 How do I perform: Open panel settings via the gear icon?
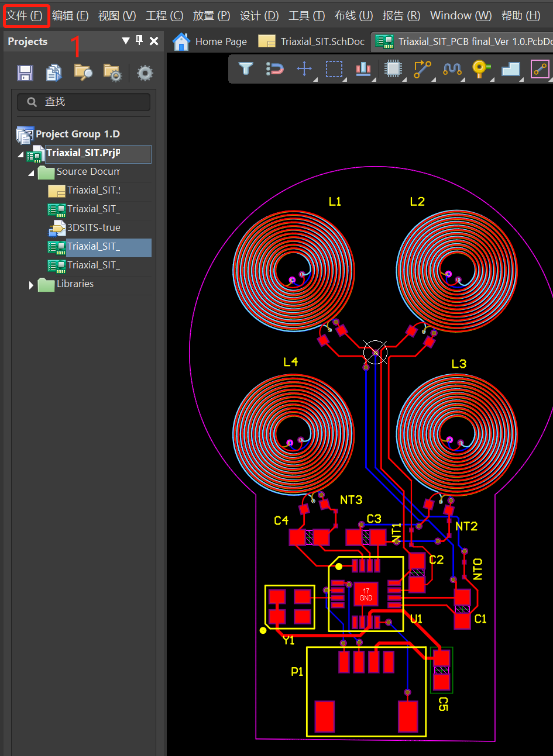(x=145, y=73)
